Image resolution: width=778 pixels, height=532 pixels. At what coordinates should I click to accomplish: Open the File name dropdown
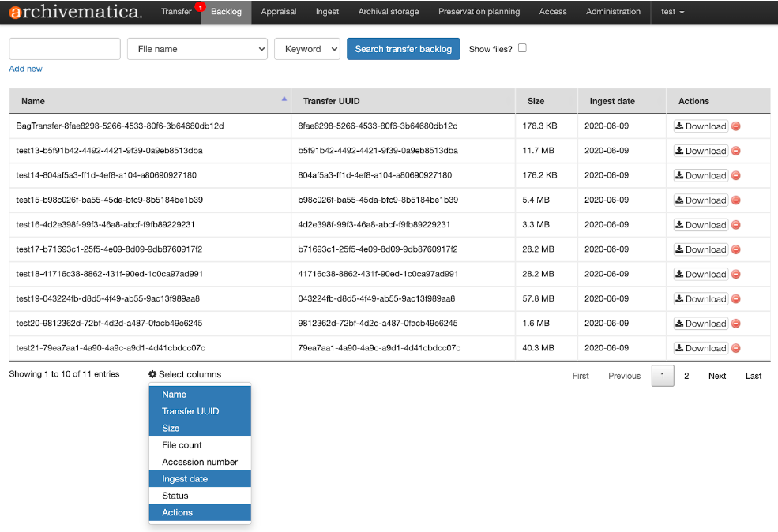pos(197,48)
